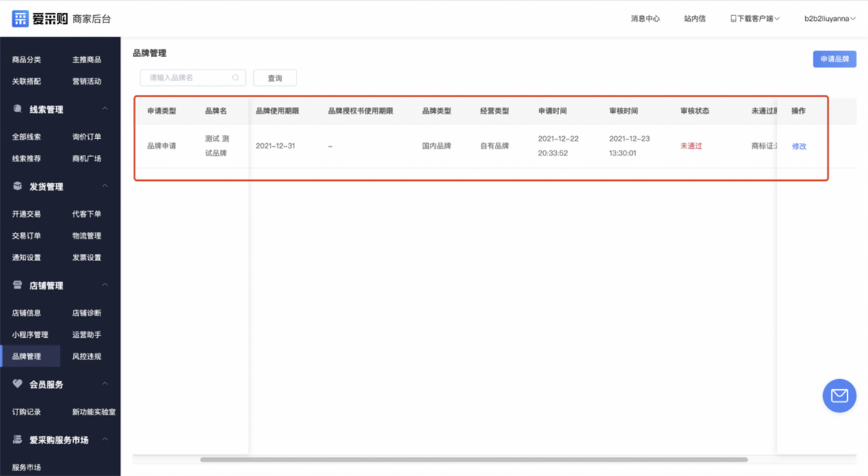Open 全部线索 menu item

click(27, 137)
